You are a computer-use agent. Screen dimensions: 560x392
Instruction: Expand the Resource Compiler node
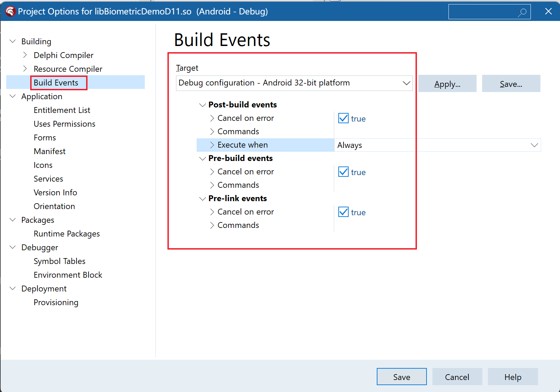25,69
